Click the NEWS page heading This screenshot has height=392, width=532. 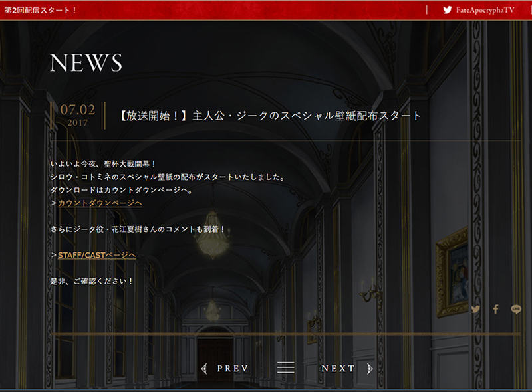click(x=86, y=63)
